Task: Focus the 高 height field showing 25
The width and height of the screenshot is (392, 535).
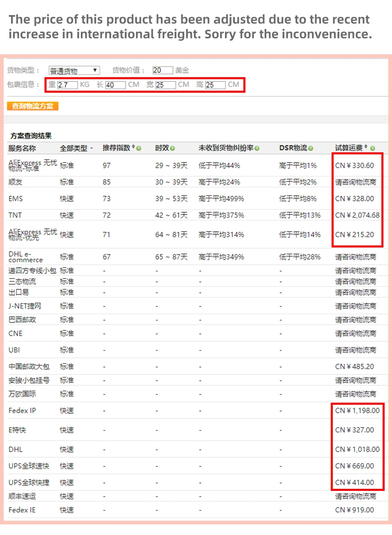Action: (215, 85)
